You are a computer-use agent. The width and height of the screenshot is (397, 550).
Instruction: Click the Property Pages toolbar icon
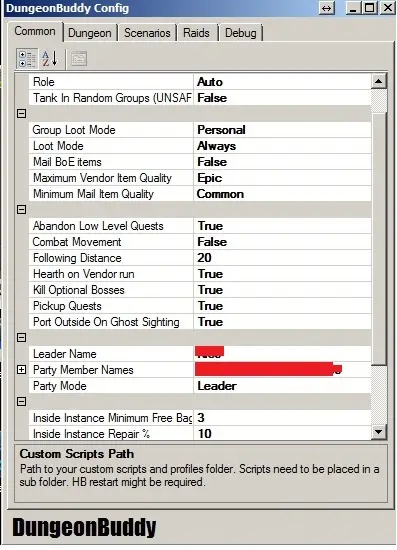click(x=79, y=59)
